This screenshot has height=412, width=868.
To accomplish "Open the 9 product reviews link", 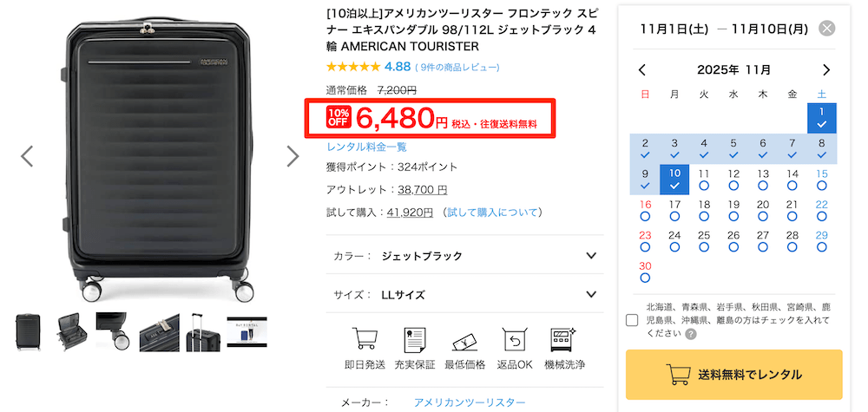I will click(458, 67).
